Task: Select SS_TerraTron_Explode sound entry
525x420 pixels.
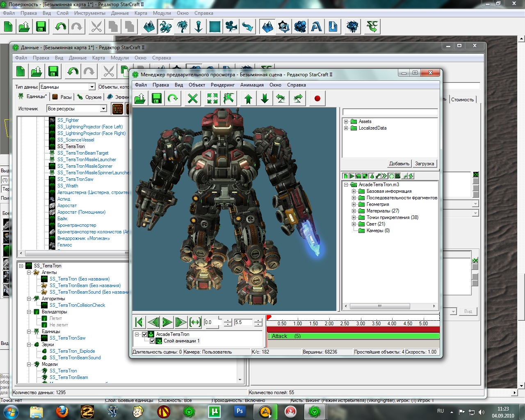Action: [x=72, y=351]
